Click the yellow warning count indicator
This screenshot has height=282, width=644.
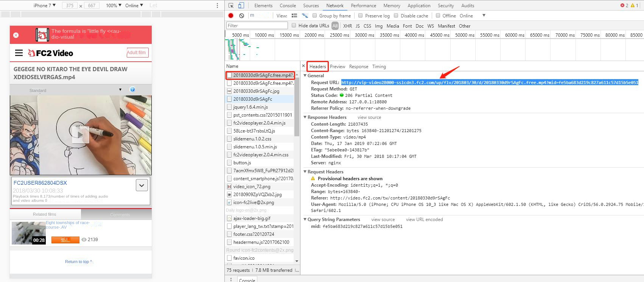[x=635, y=5]
